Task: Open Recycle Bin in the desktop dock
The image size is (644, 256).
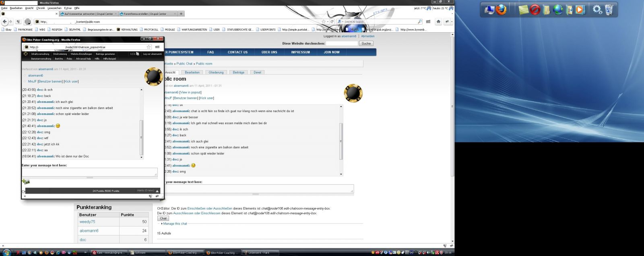Action: click(x=609, y=9)
